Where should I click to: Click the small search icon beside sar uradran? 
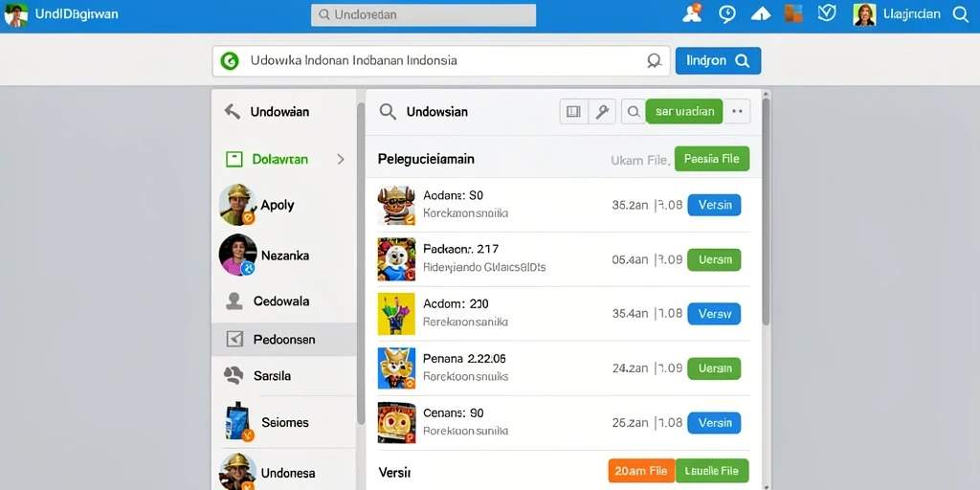634,112
